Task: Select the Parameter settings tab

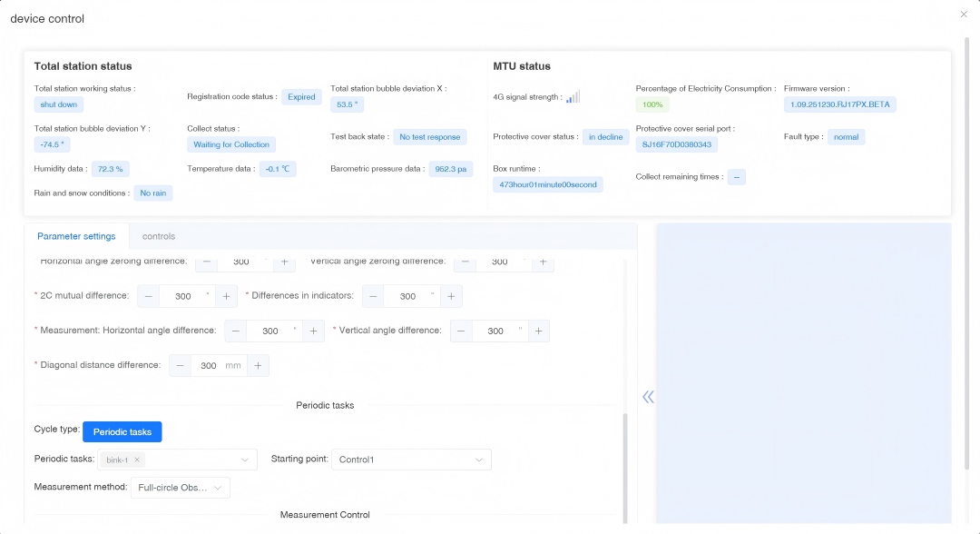Action: [x=76, y=236]
